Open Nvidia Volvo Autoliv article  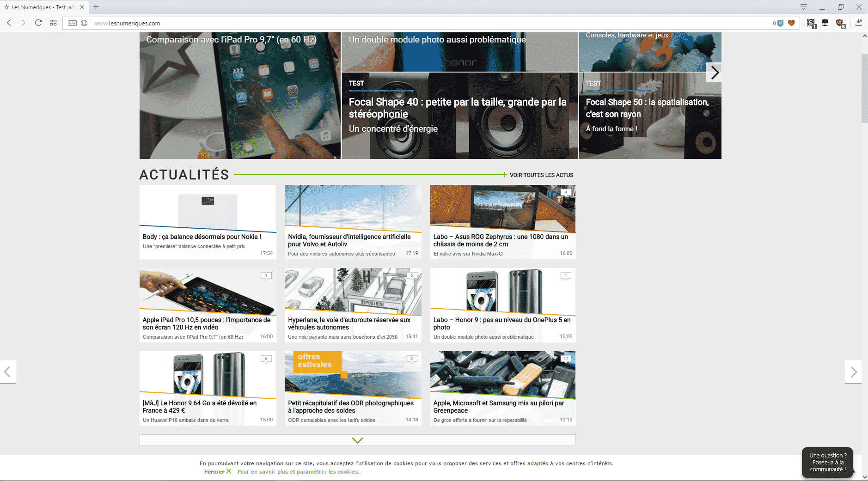click(353, 222)
